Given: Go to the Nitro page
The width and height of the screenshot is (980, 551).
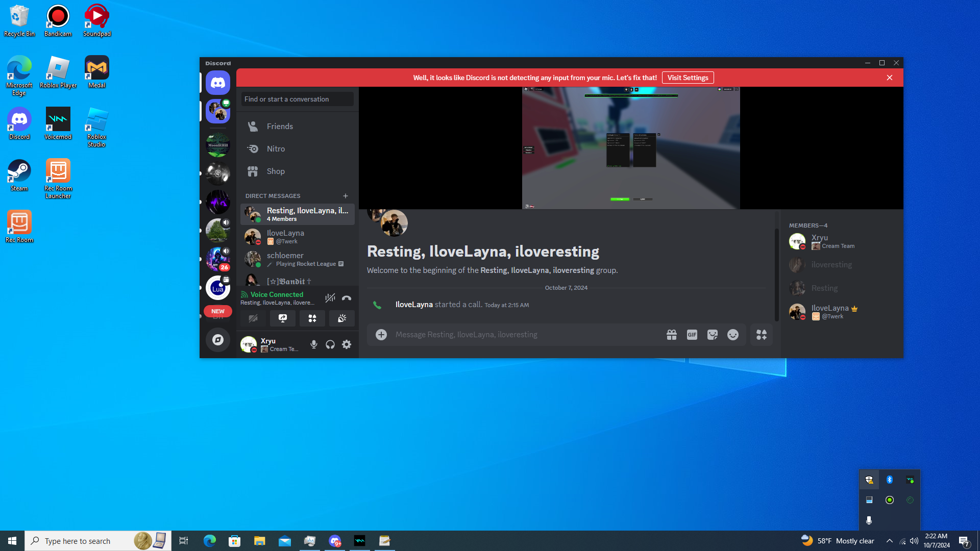Looking at the screenshot, I should (x=276, y=149).
